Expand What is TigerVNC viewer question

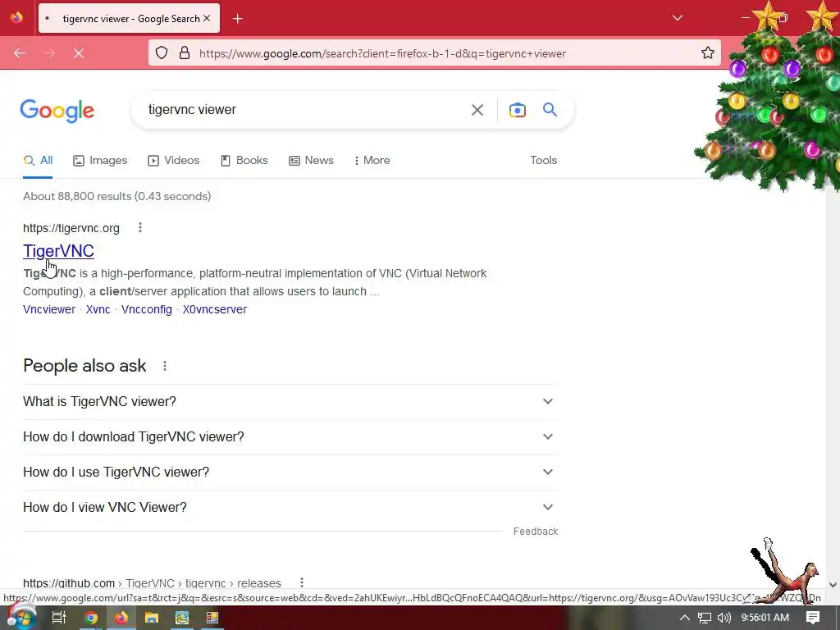click(290, 401)
